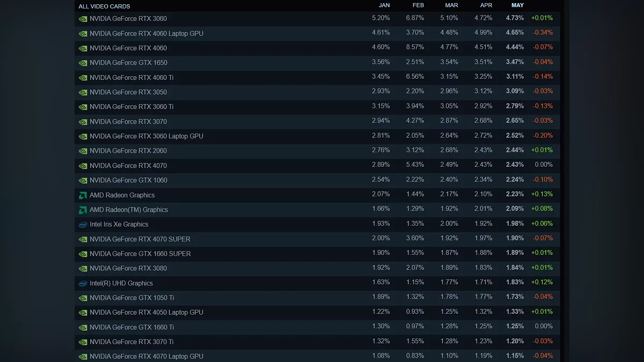
Task: Click NVIDIA logo beside GTX 1050 Ti
Action: [83, 298]
